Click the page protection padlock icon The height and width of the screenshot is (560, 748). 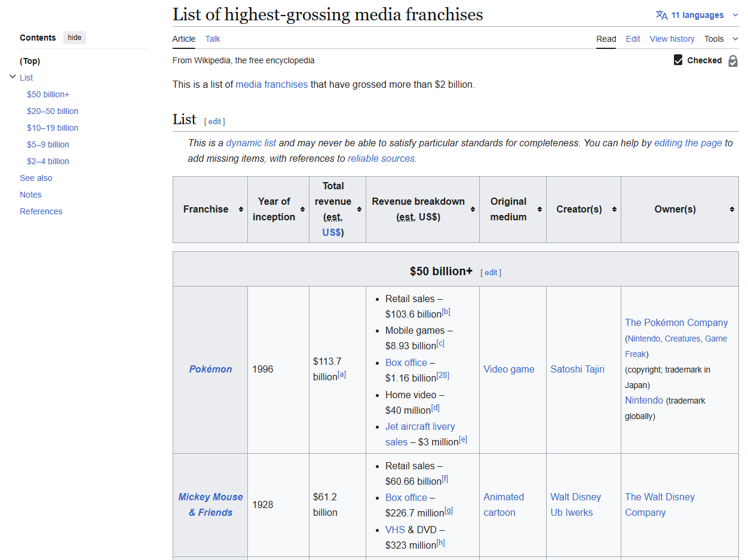[x=733, y=61]
